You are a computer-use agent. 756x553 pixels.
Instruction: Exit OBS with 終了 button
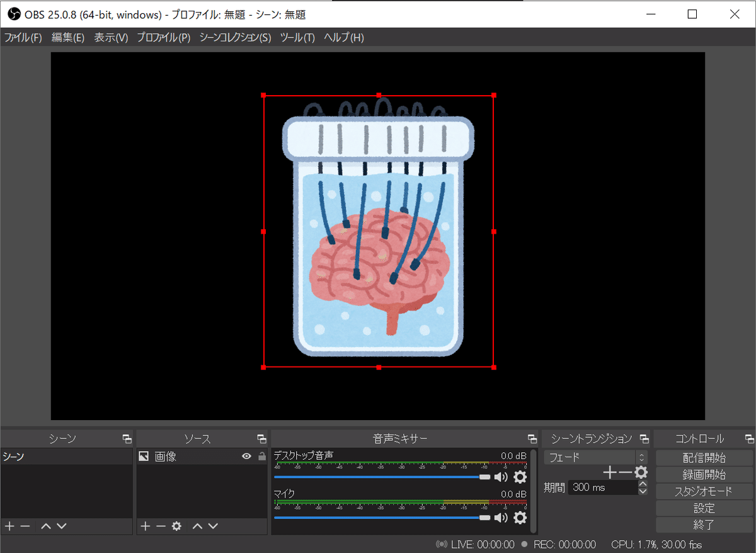[704, 525]
